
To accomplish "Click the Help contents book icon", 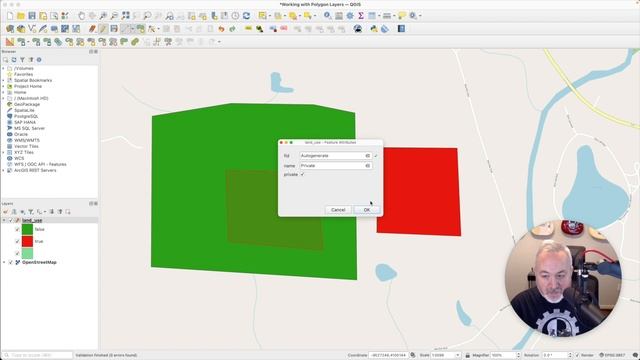I will (x=401, y=29).
